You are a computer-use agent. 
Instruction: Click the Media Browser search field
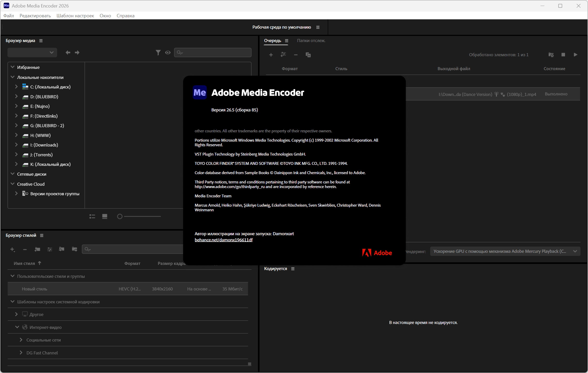(x=213, y=53)
